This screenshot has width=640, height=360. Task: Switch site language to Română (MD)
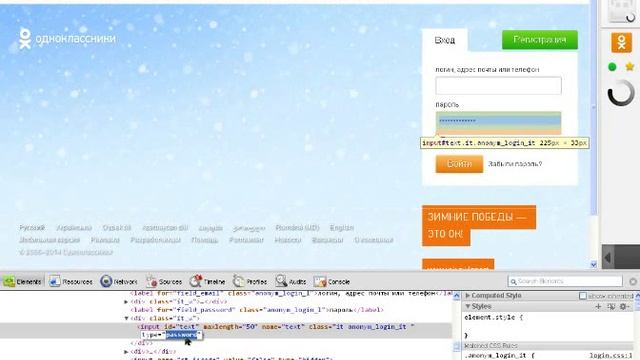click(x=297, y=228)
